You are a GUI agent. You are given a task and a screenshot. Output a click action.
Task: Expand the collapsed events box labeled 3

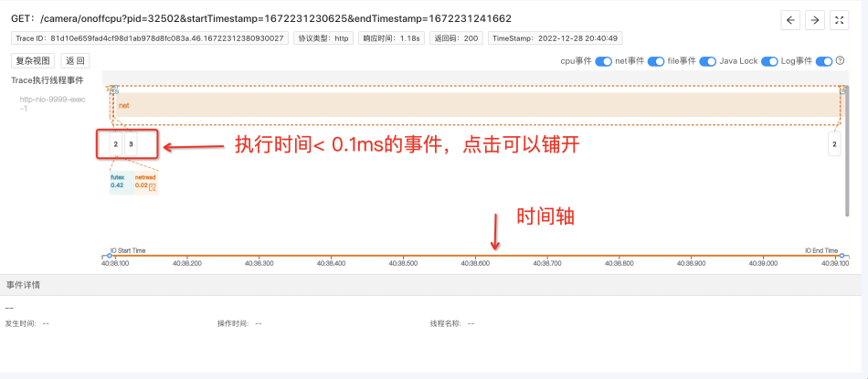click(x=132, y=144)
